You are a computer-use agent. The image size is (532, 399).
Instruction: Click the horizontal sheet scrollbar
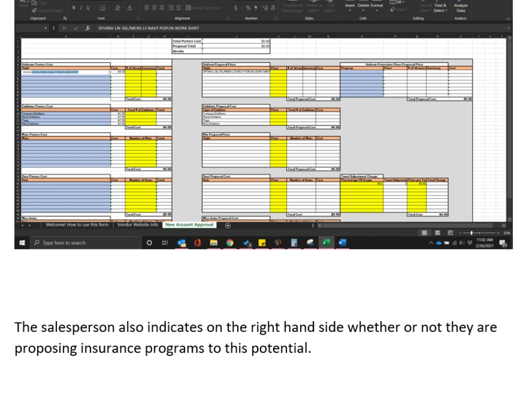tap(408, 225)
